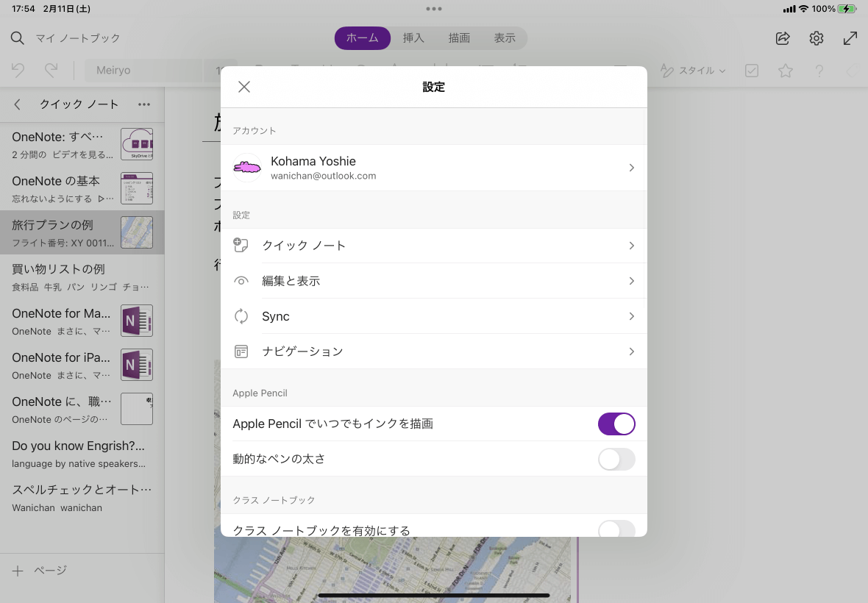The width and height of the screenshot is (868, 603).
Task: Click the search magnifier icon
Action: click(17, 38)
